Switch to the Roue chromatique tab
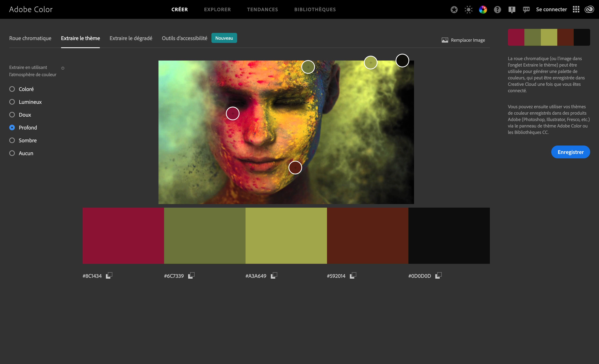 tap(30, 38)
